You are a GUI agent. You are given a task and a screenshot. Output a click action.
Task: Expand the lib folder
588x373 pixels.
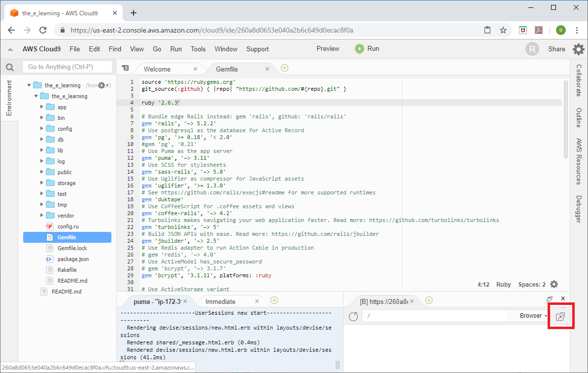[41, 150]
